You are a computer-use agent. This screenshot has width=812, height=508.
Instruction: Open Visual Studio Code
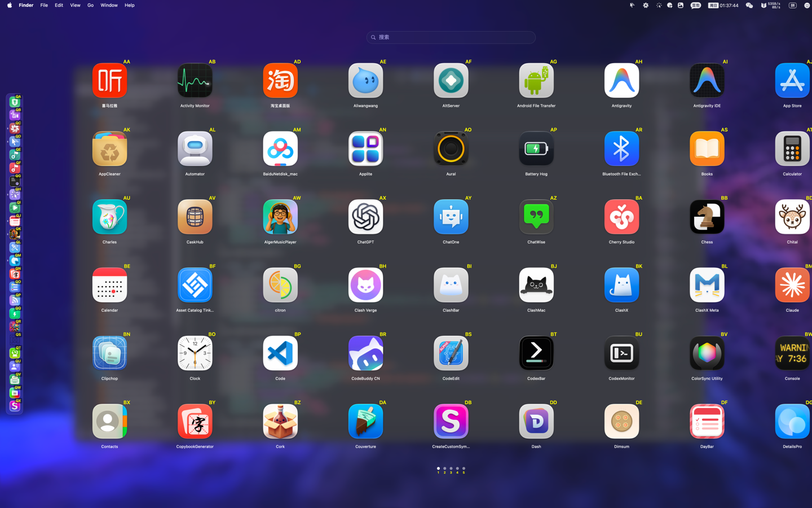(280, 353)
